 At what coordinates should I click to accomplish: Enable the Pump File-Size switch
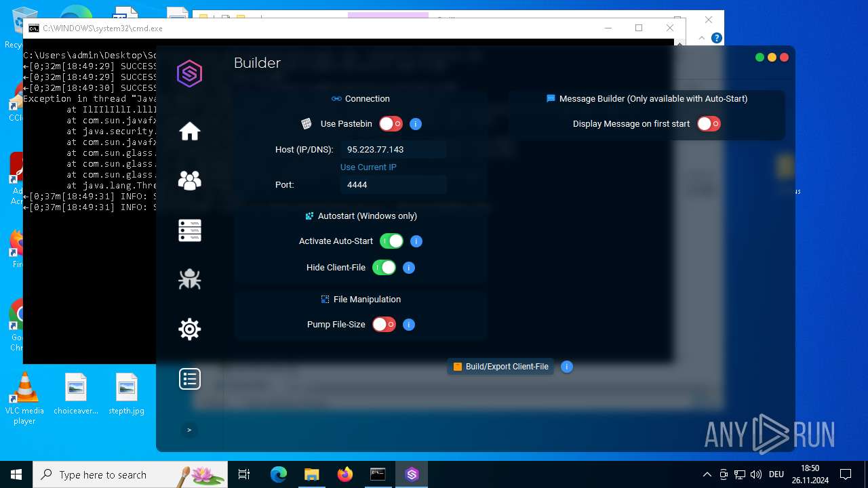384,324
